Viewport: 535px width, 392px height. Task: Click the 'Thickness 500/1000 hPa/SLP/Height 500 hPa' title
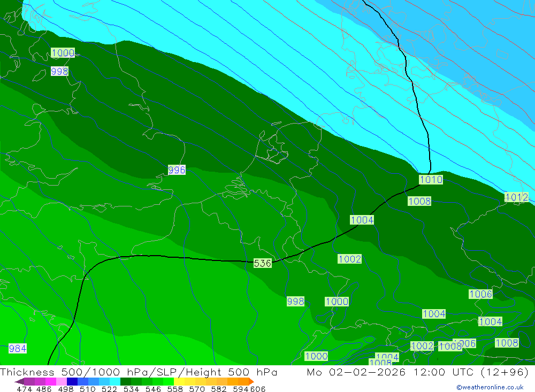point(139,372)
